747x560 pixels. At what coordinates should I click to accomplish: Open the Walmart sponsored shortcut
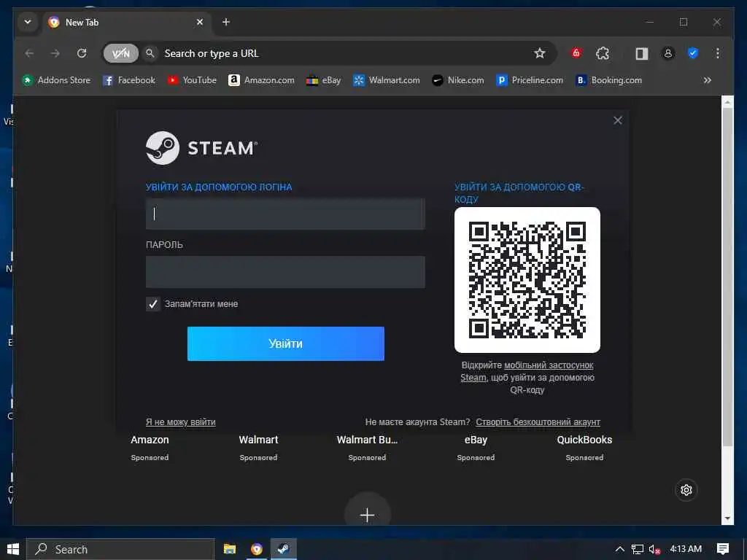(x=258, y=447)
